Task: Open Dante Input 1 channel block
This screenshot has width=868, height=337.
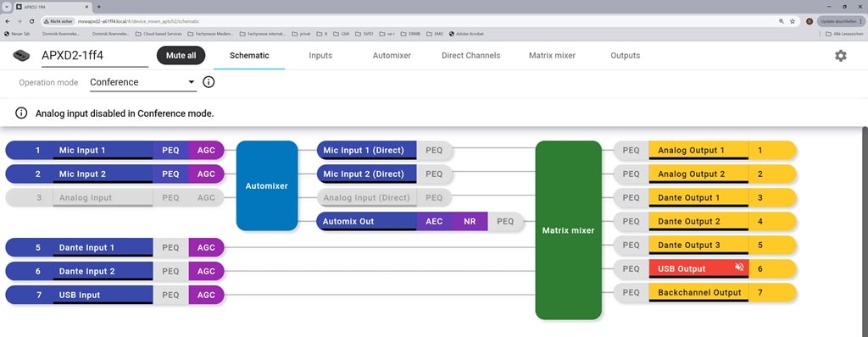Action: coord(103,247)
